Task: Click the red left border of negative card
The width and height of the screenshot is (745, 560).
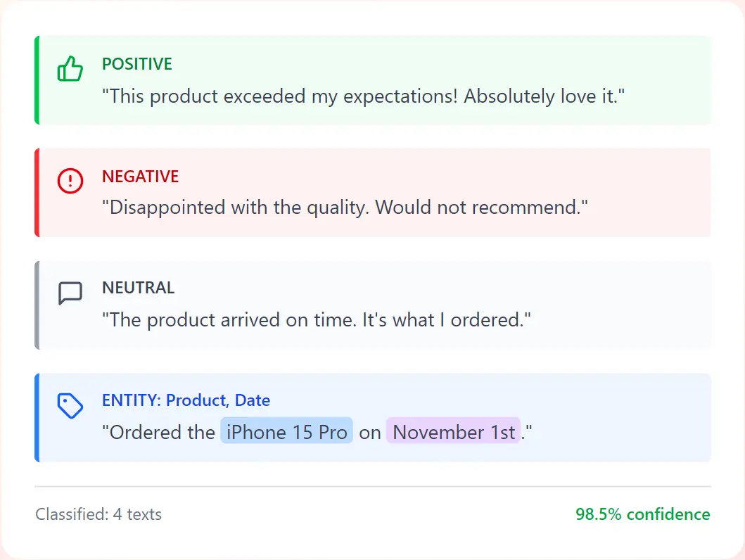Action: pos(37,192)
